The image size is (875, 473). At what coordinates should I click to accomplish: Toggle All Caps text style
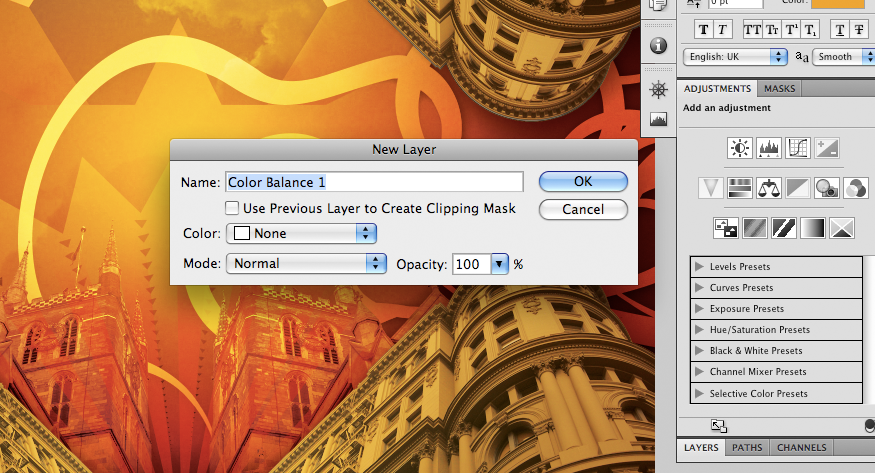pyautogui.click(x=752, y=30)
